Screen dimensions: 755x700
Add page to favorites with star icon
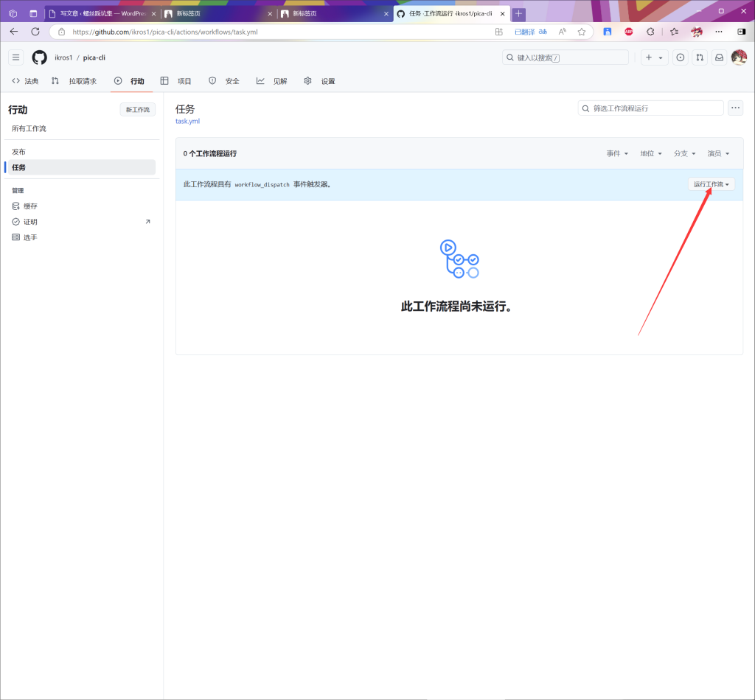(x=582, y=32)
